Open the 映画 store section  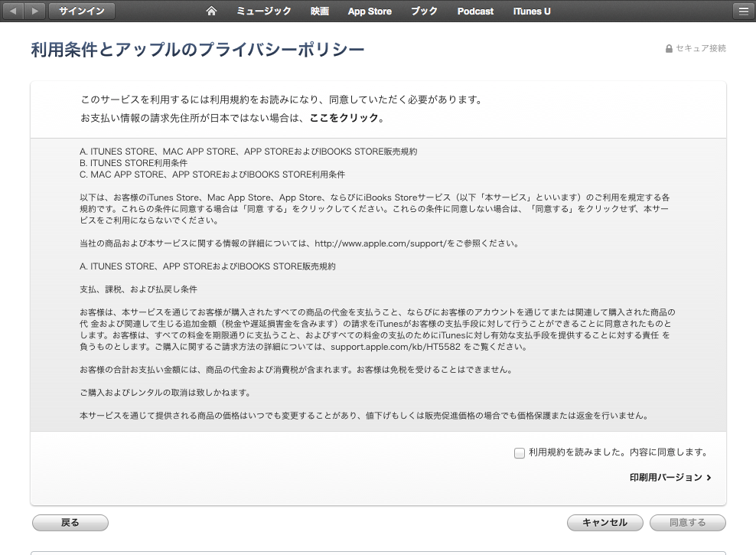[320, 11]
